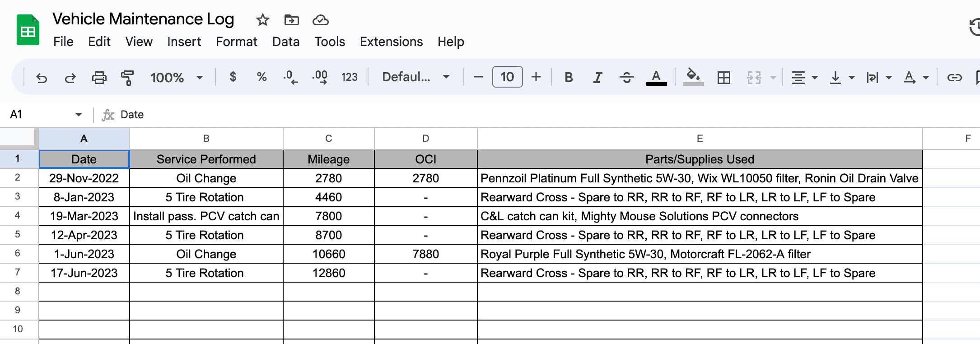Open the zoom 100% dropdown
The height and width of the screenshot is (344, 980).
click(x=177, y=78)
